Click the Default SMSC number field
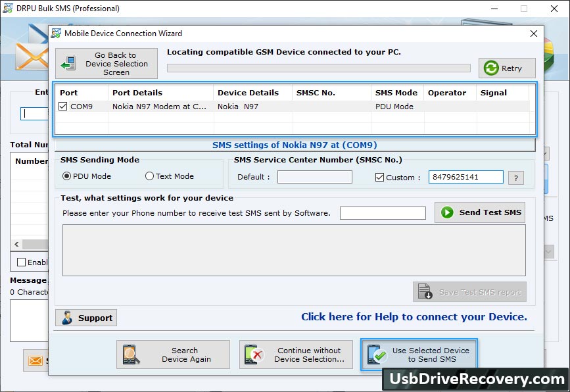 (x=315, y=177)
